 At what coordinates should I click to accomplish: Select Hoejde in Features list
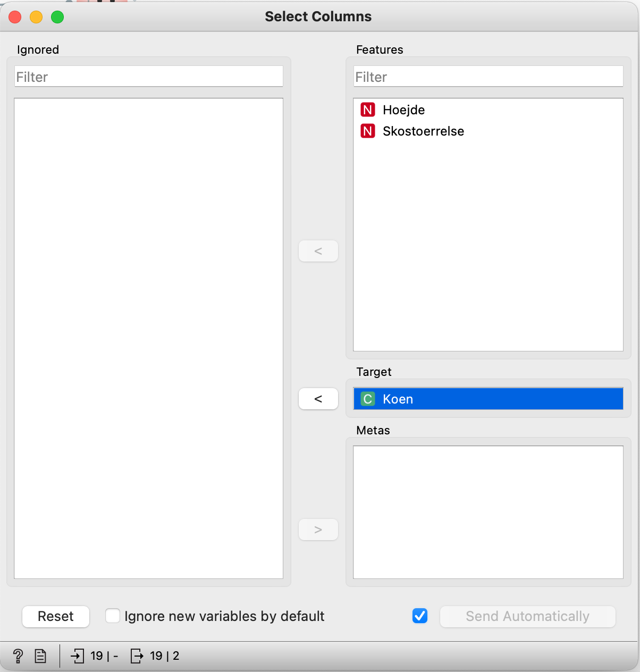point(403,110)
